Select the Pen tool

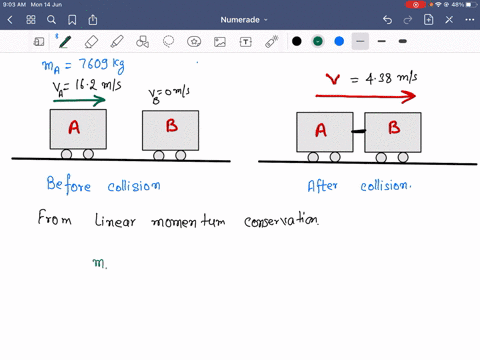(x=64, y=41)
